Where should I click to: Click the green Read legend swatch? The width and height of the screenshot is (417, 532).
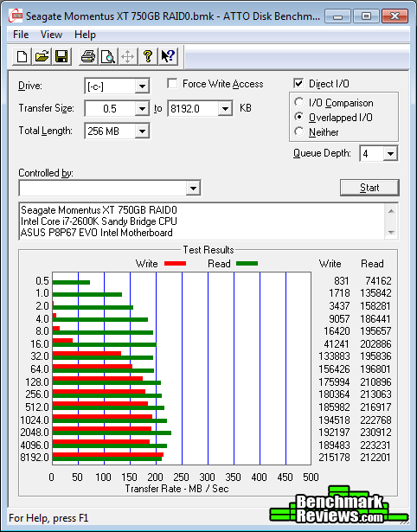click(247, 263)
